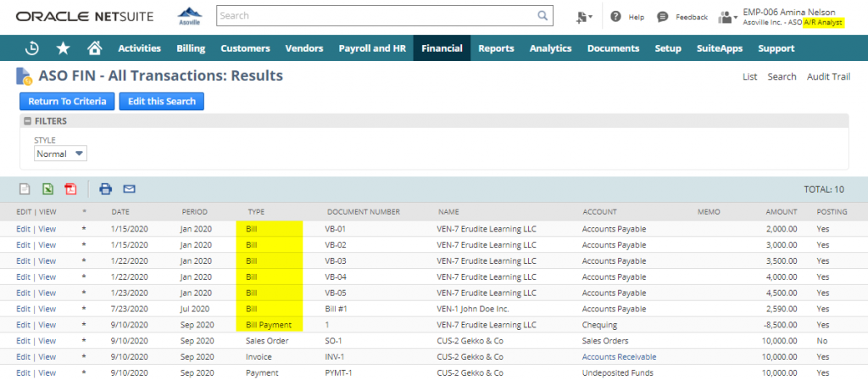Sort by the AMOUNT column header
The image size is (868, 380).
click(781, 211)
